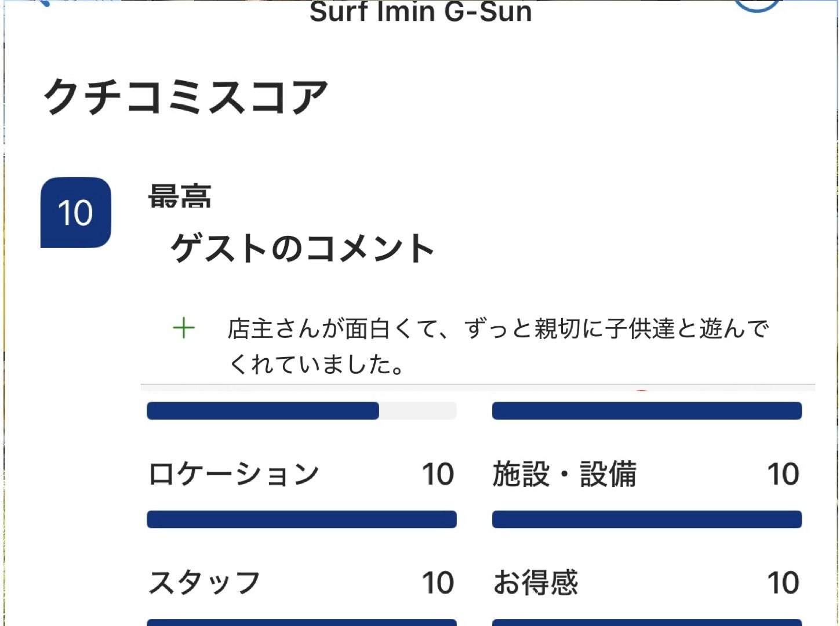Click the score 10 next to ロケーション
This screenshot has width=840, height=626.
tap(438, 474)
